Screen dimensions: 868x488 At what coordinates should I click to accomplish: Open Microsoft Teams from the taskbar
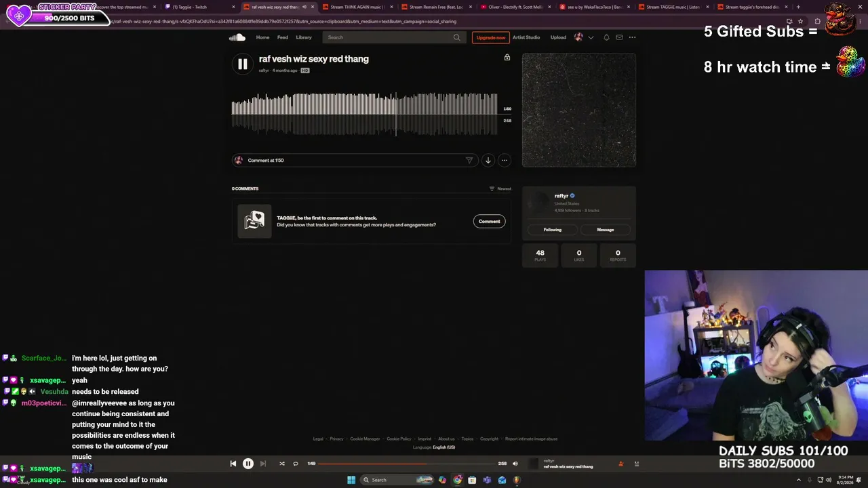(487, 480)
